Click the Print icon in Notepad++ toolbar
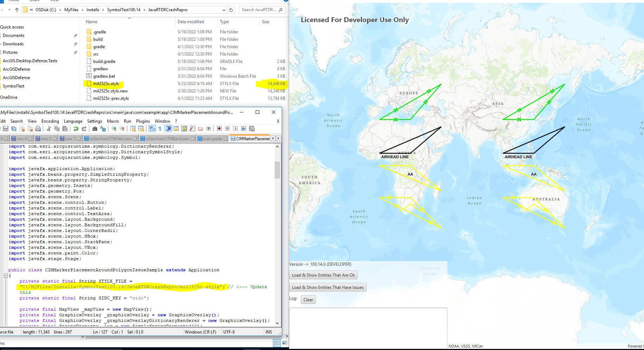Screen dimensions: 644x350 tap(38, 129)
